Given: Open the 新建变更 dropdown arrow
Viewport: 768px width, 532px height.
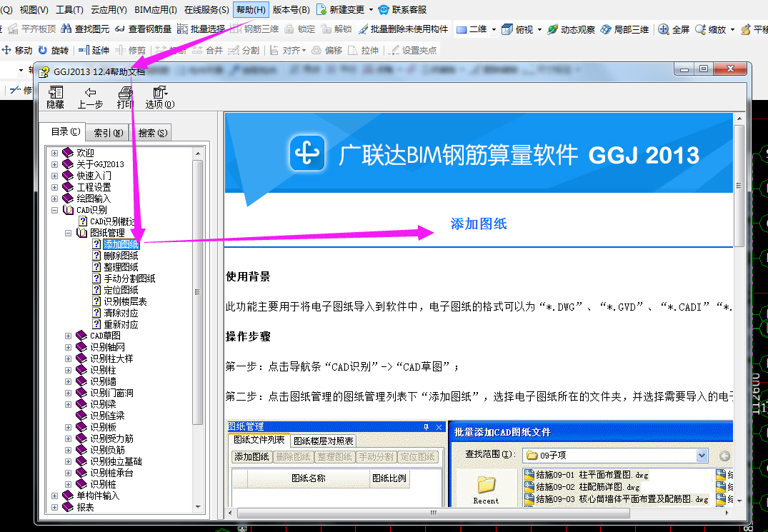Looking at the screenshot, I should [371, 10].
